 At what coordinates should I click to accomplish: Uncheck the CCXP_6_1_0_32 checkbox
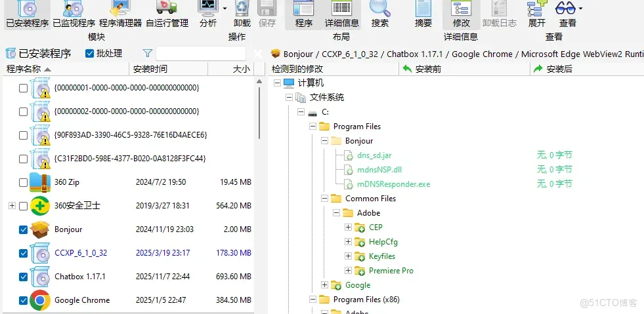[x=24, y=253]
